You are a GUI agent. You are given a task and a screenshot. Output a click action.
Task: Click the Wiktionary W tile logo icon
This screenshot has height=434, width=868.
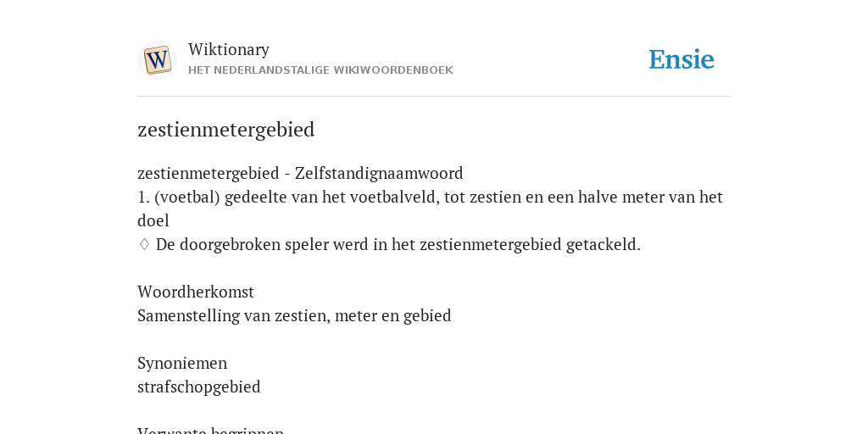pyautogui.click(x=157, y=60)
